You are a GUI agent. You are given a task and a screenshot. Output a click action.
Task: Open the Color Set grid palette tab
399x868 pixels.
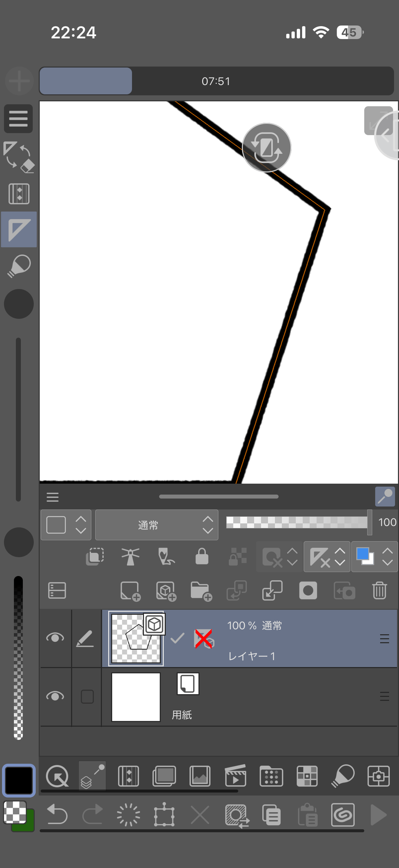click(307, 776)
